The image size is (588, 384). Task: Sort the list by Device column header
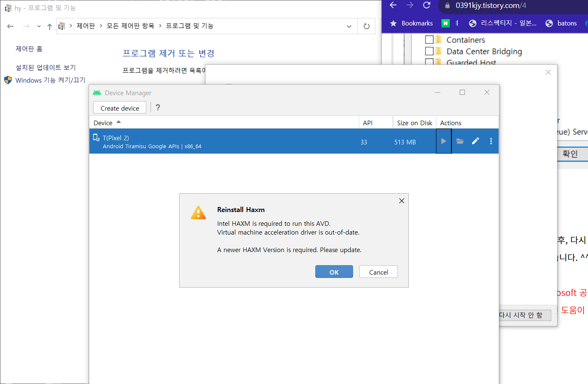click(223, 123)
